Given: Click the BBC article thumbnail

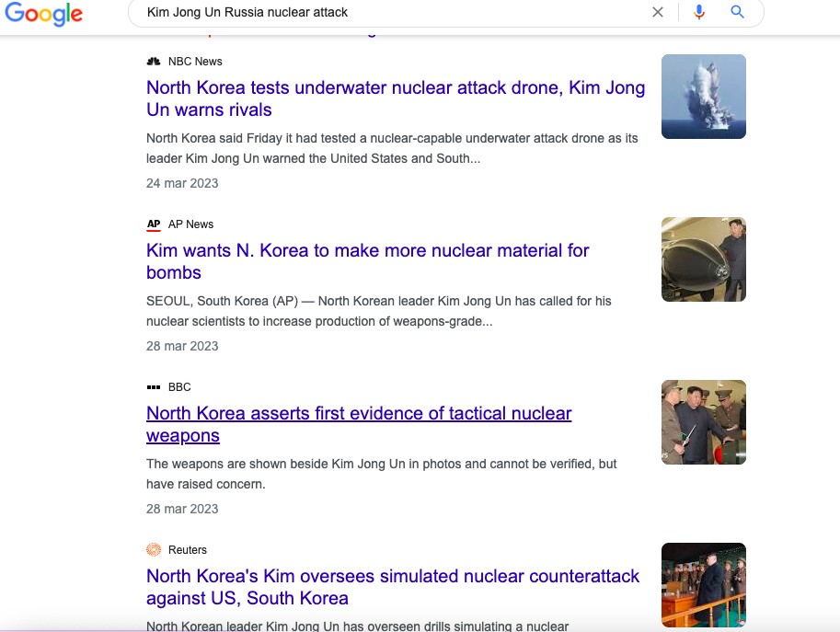Looking at the screenshot, I should click(x=704, y=422).
